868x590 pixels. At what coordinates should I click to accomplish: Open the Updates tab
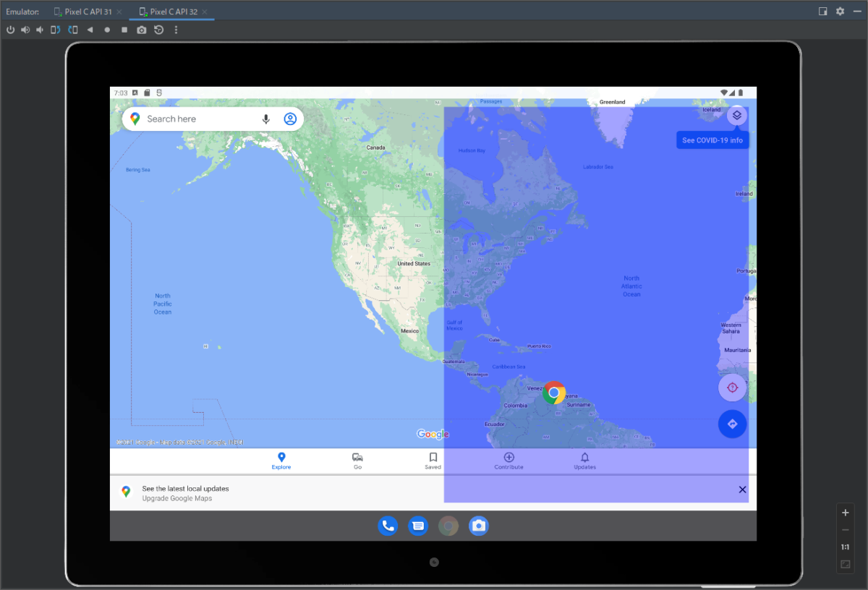[584, 461]
